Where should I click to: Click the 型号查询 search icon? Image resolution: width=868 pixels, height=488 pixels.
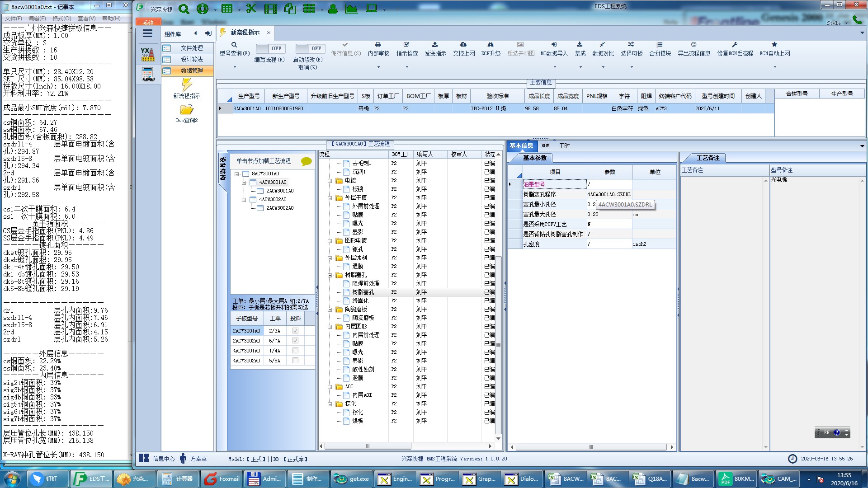click(x=234, y=45)
